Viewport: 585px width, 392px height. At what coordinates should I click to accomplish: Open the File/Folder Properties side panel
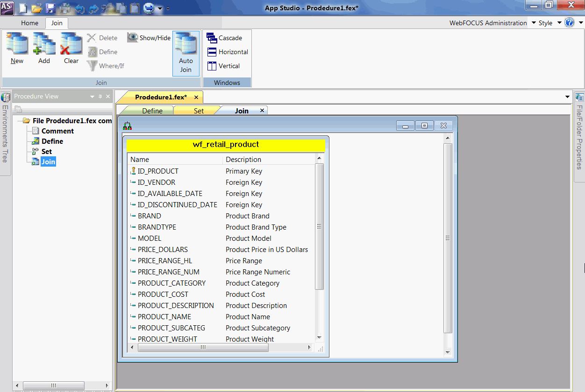point(579,137)
